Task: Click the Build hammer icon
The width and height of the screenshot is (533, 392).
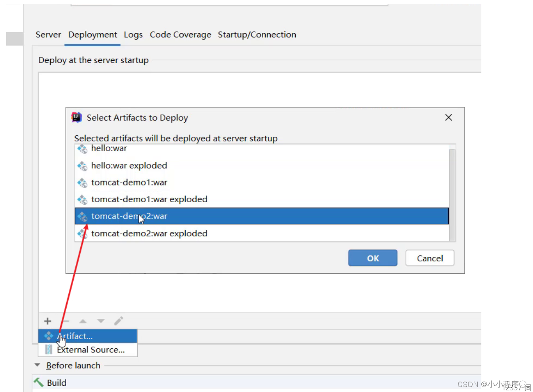Action: click(x=39, y=382)
